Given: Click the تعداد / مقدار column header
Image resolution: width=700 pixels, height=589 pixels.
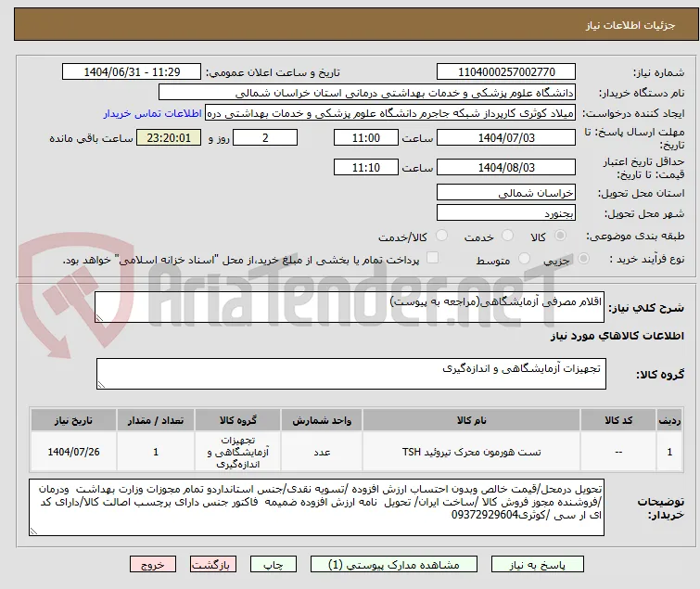Looking at the screenshot, I should pyautogui.click(x=156, y=420).
